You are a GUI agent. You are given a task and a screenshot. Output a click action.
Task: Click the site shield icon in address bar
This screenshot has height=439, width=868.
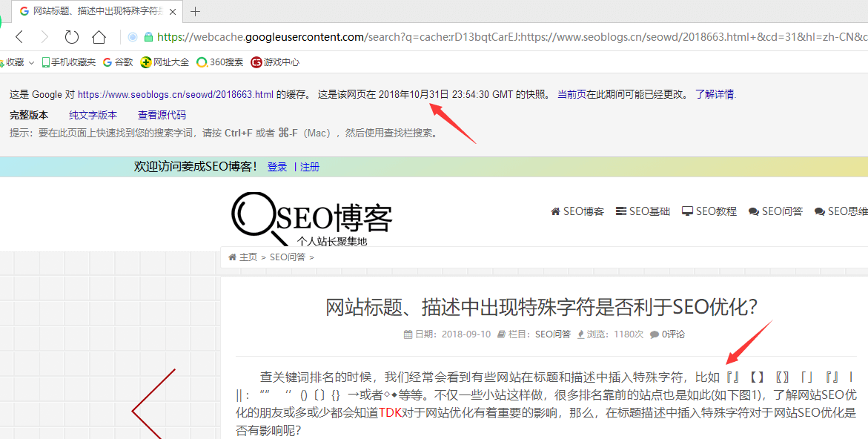(x=133, y=37)
